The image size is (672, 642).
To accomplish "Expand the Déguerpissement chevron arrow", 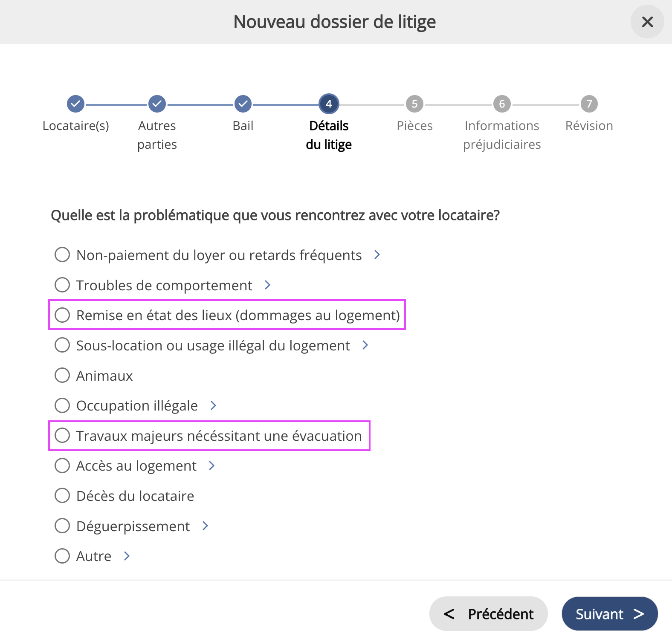I will point(205,526).
